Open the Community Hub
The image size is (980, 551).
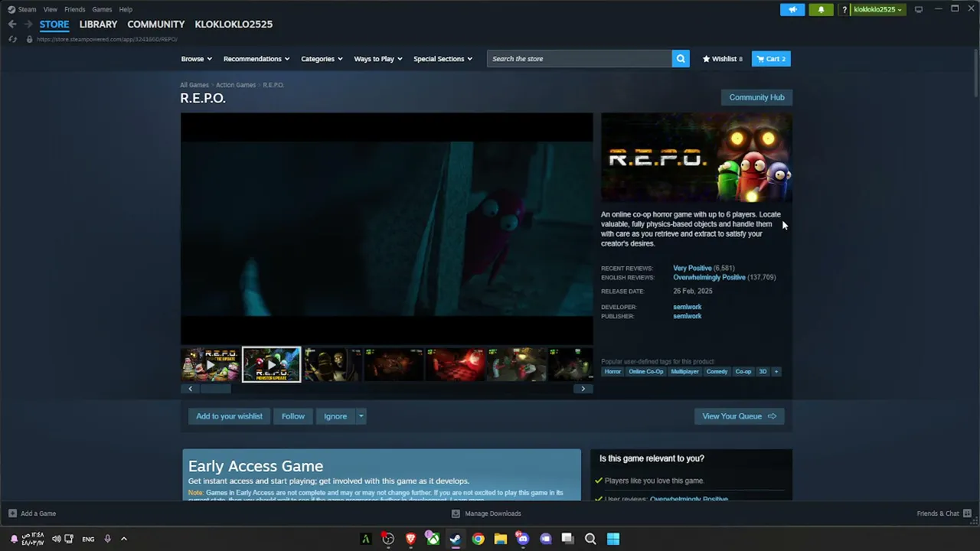click(756, 97)
